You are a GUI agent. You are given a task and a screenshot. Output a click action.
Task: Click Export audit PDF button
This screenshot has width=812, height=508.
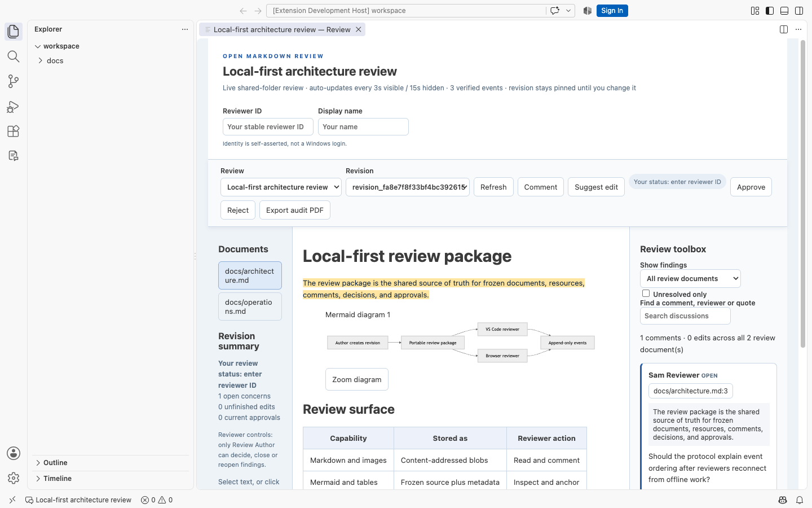pos(295,210)
